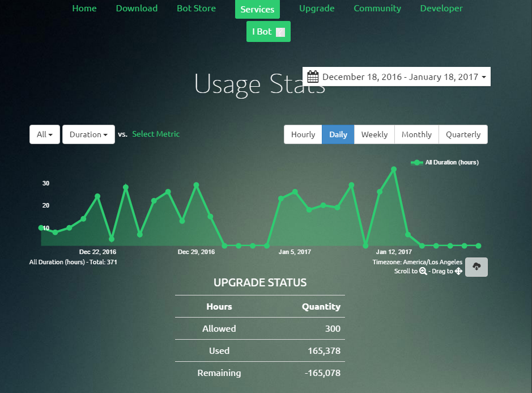Click the zoom magnifier icon near Scroll to
This screenshot has height=393, width=532.
423,271
